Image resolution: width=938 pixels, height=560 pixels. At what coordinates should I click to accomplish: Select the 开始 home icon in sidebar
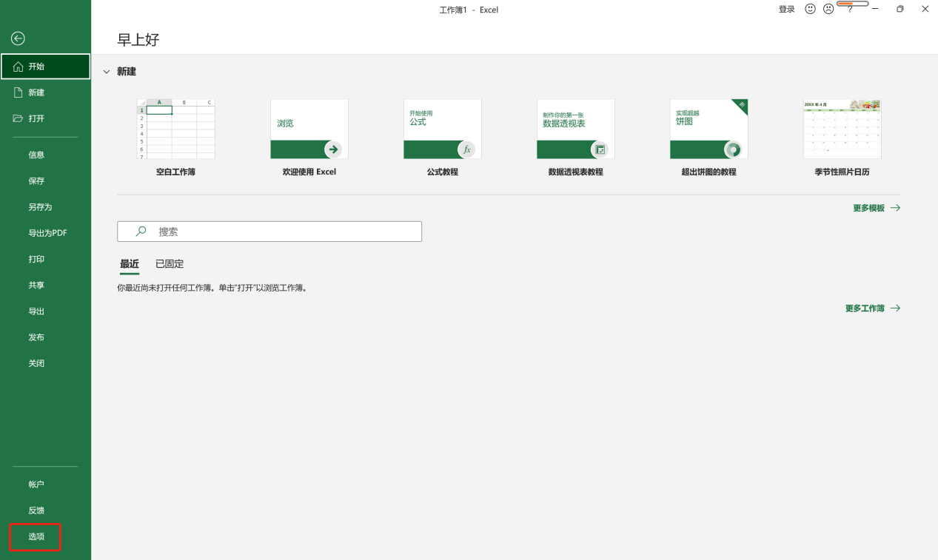(19, 66)
